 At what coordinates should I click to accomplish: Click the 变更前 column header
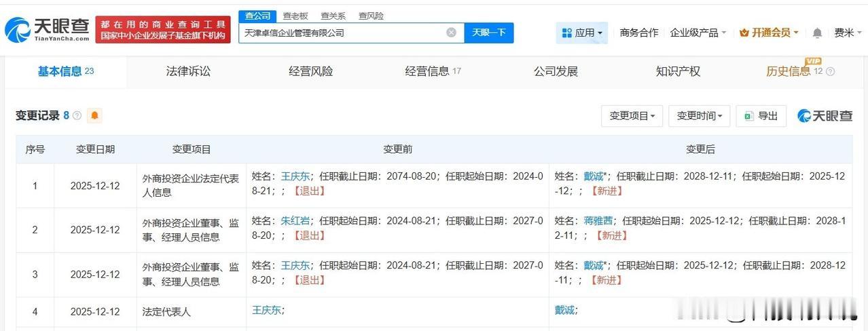click(x=397, y=149)
